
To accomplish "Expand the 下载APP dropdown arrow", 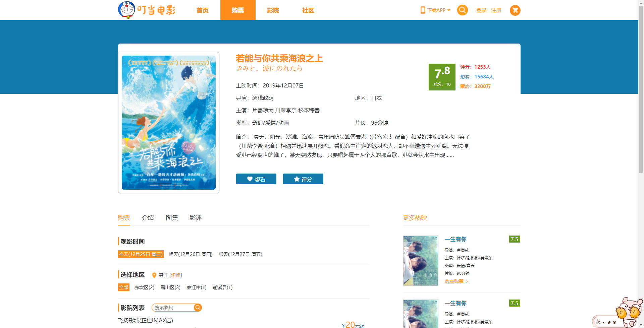I will pyautogui.click(x=449, y=10).
